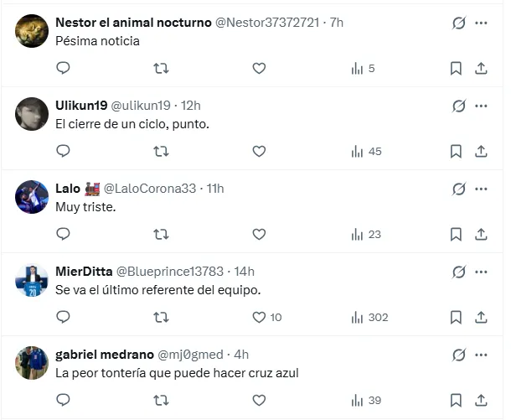This screenshot has width=511, height=420.
Task: Like Lalo's "Muy triste" tweet
Action: [259, 235]
